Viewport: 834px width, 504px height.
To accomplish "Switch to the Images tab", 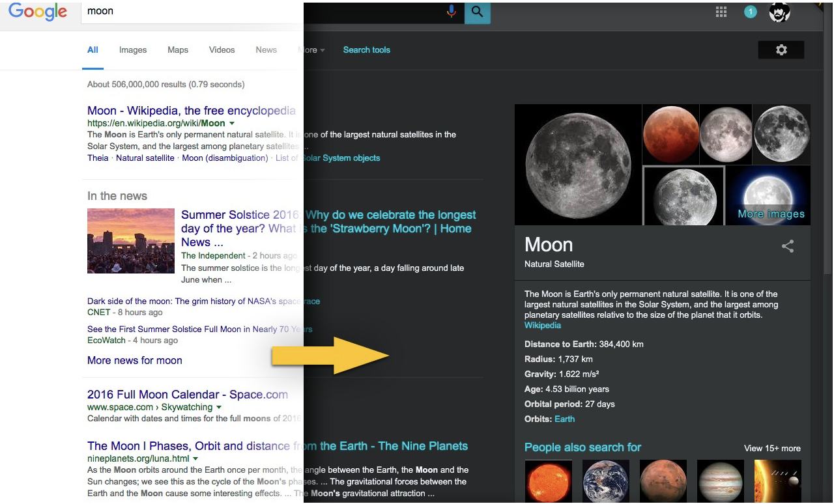I will pos(133,50).
